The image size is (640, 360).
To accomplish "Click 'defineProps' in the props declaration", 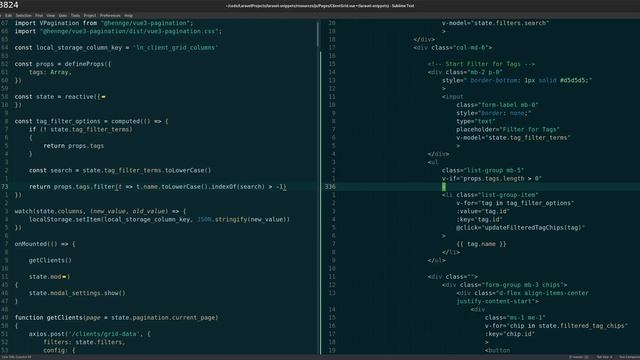I will point(85,64).
